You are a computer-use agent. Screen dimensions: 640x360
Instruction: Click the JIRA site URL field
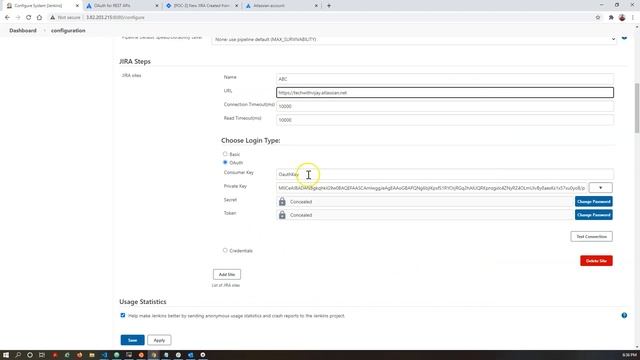(445, 93)
